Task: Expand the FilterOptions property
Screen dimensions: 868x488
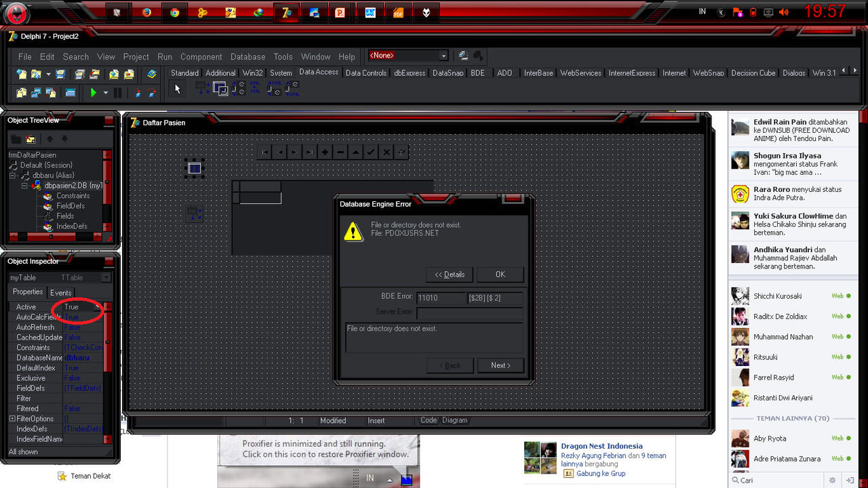Action: click(12, 419)
